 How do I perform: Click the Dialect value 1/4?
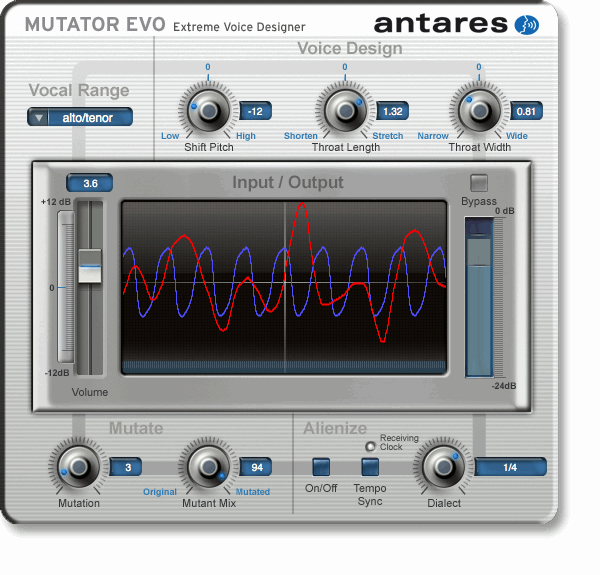(510, 467)
